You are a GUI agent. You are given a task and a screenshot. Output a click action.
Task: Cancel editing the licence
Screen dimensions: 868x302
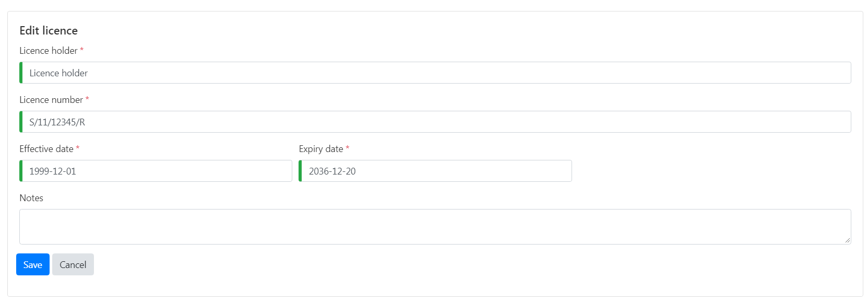(73, 264)
